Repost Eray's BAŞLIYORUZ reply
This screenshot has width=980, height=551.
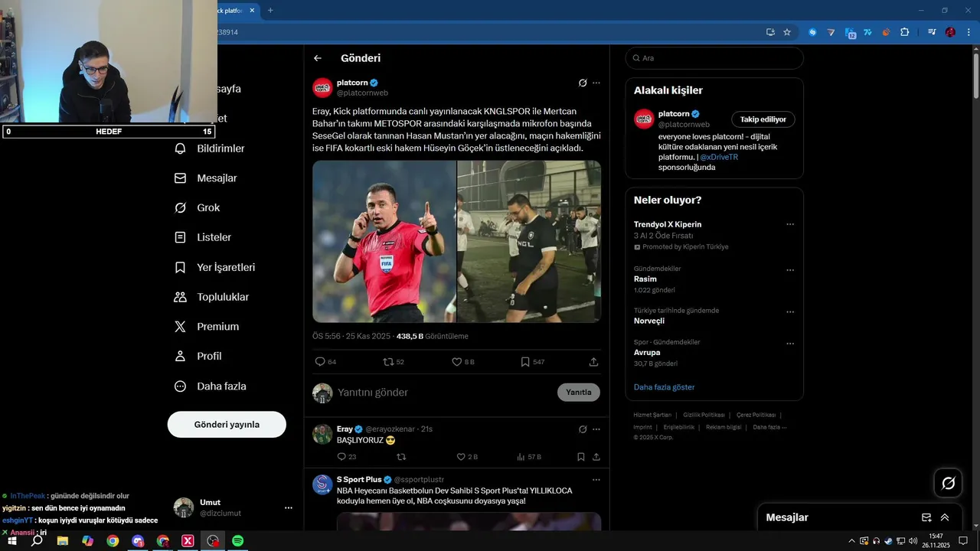point(401,457)
